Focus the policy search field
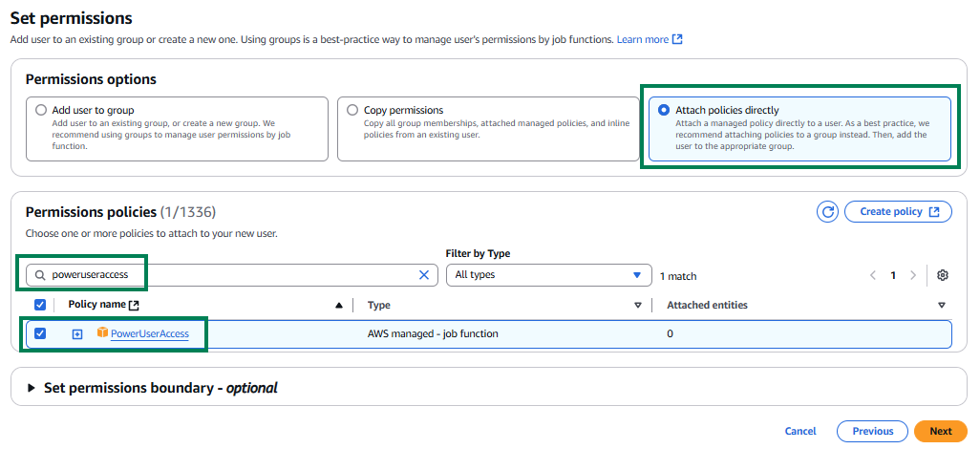 (x=231, y=275)
